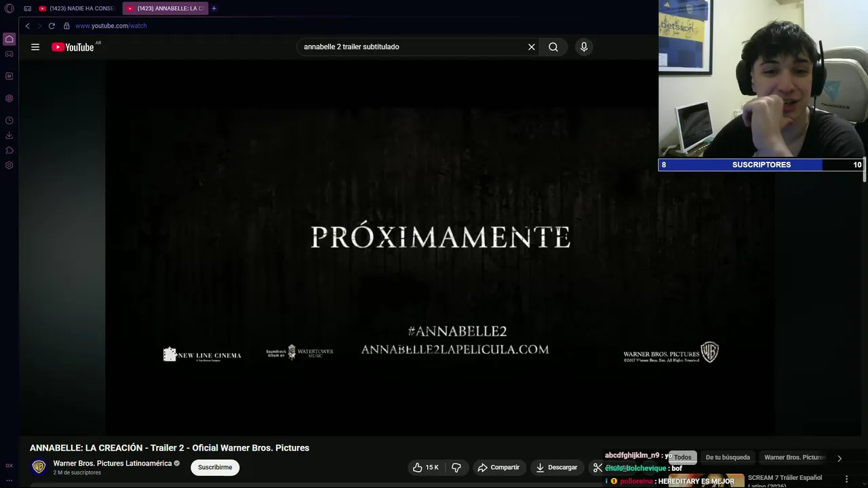Select the 'Todos' filter chip
This screenshot has width=868, height=488.
682,457
